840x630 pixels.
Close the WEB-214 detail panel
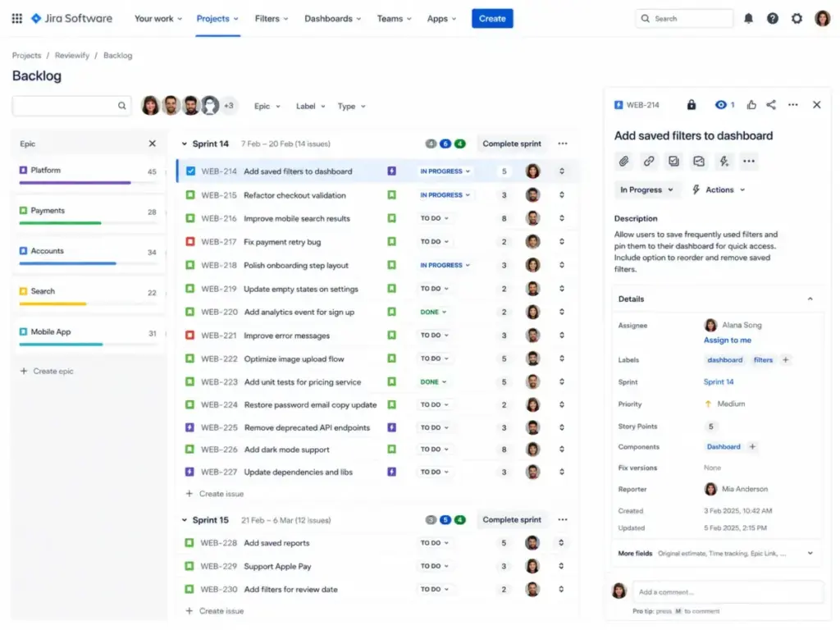(816, 105)
